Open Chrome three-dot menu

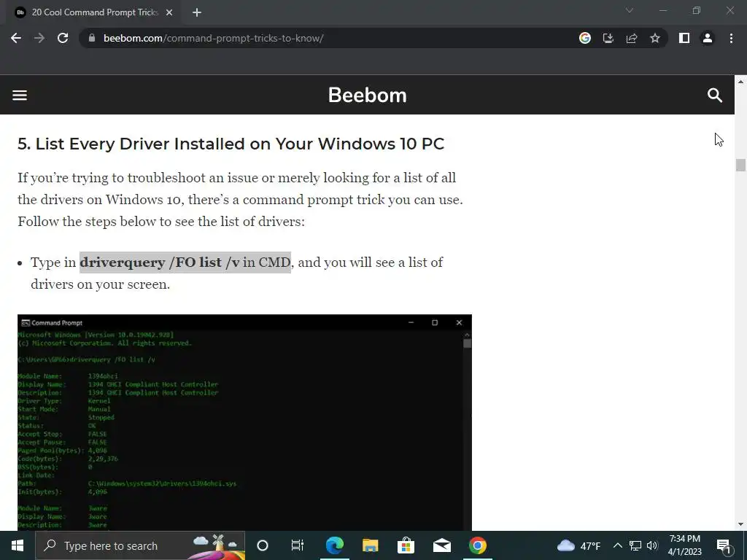click(731, 38)
